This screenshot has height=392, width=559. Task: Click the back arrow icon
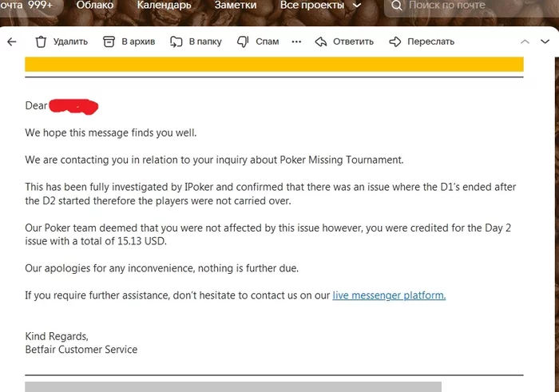[x=11, y=42]
